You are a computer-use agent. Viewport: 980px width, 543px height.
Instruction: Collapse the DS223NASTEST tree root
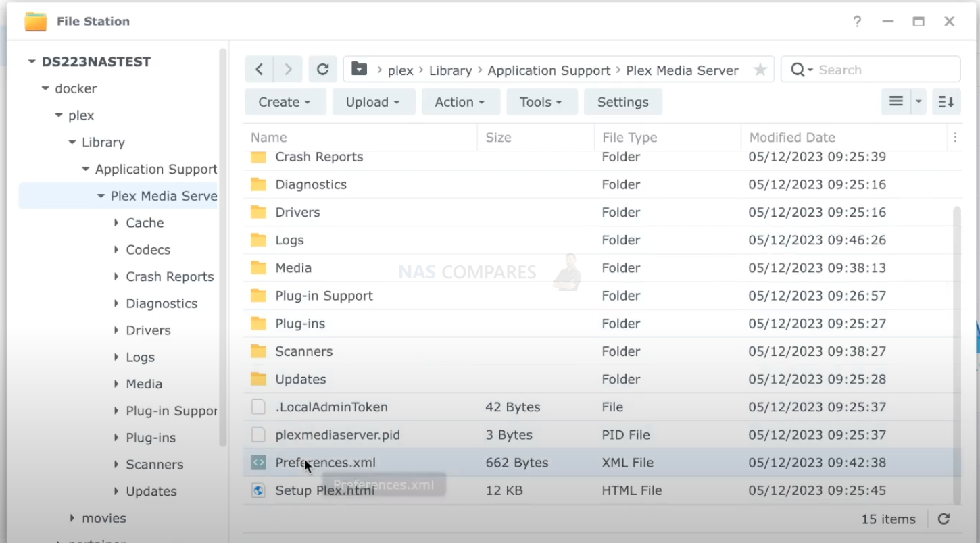point(31,61)
